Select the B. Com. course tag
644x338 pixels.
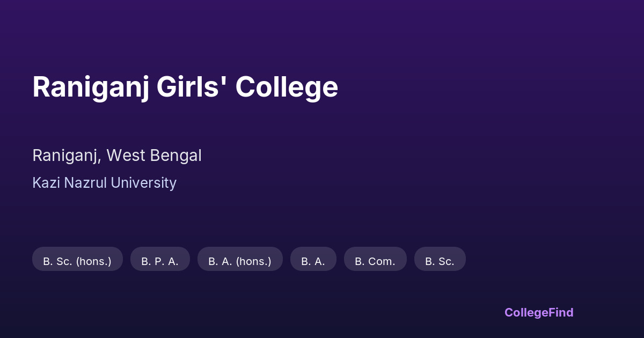pyautogui.click(x=375, y=261)
